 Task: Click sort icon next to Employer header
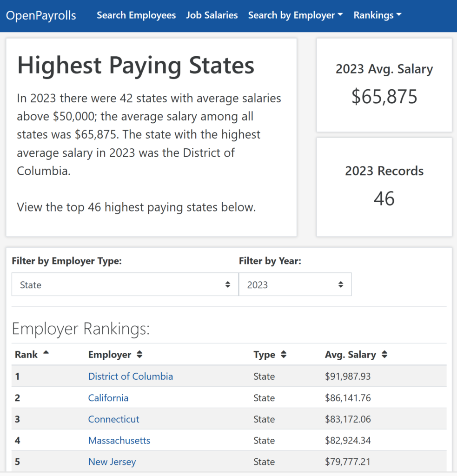(139, 355)
